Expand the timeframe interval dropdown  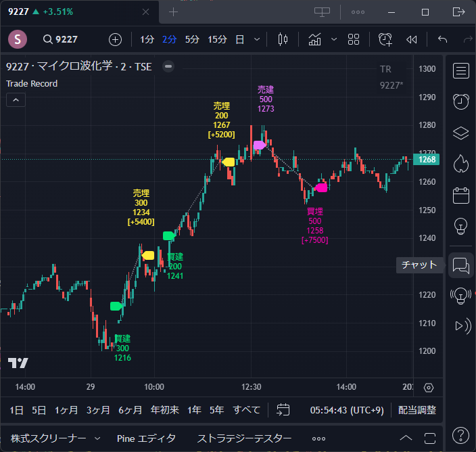pyautogui.click(x=257, y=39)
